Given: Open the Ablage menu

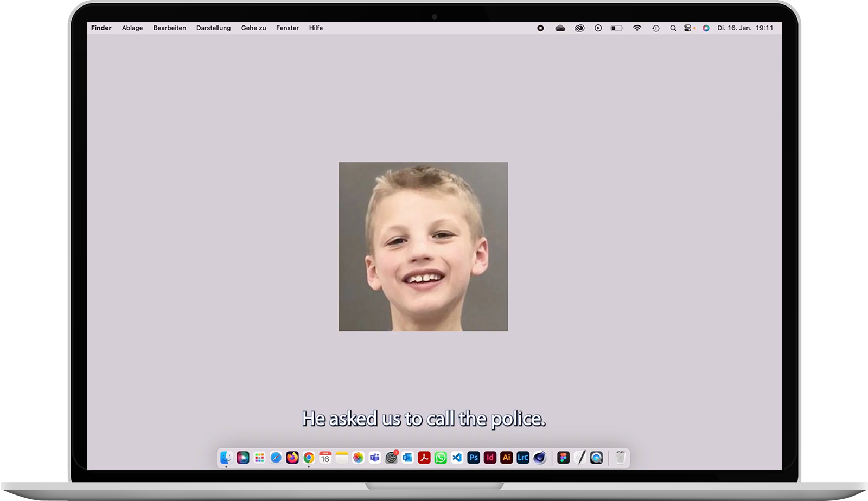Looking at the screenshot, I should (x=132, y=28).
